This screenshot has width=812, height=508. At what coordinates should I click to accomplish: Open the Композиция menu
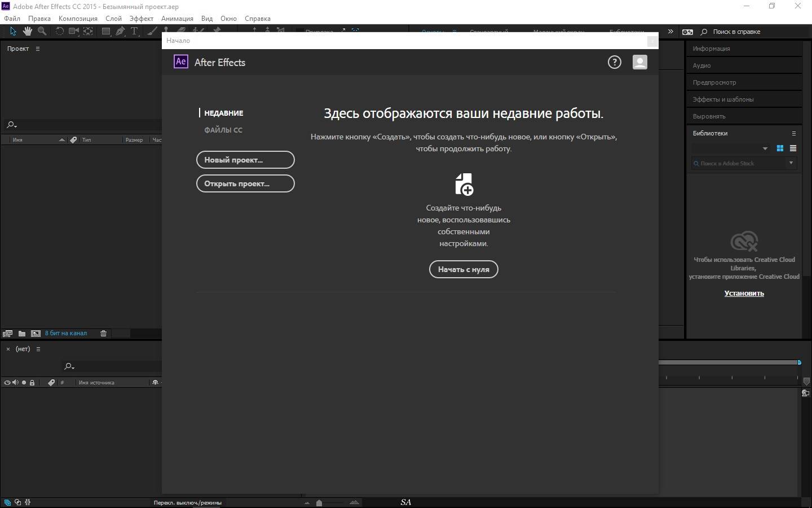[78, 19]
